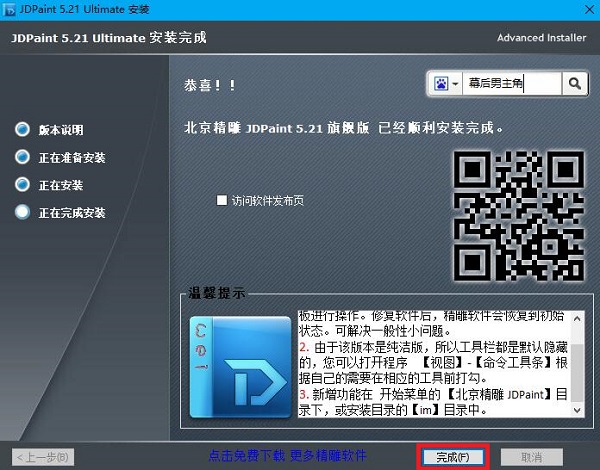
Task: Click the search field containing 幕后男主角
Action: click(x=510, y=84)
